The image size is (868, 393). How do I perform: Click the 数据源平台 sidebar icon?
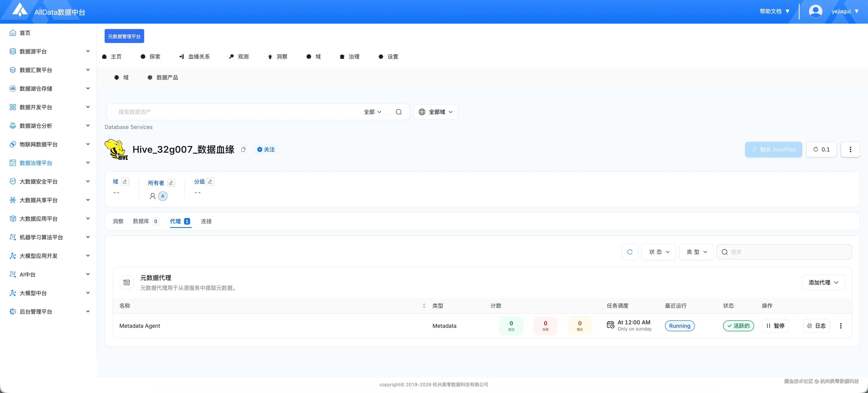pyautogui.click(x=13, y=51)
